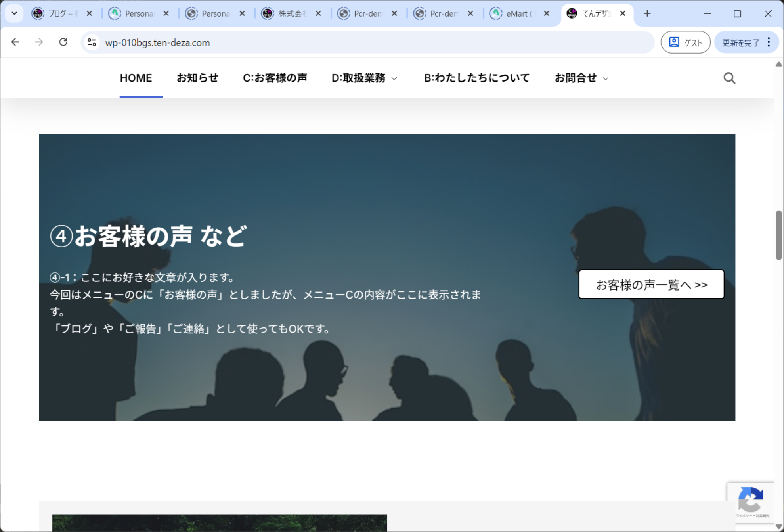Open the tab search chevron
784x532 pixels.
pos(14,13)
